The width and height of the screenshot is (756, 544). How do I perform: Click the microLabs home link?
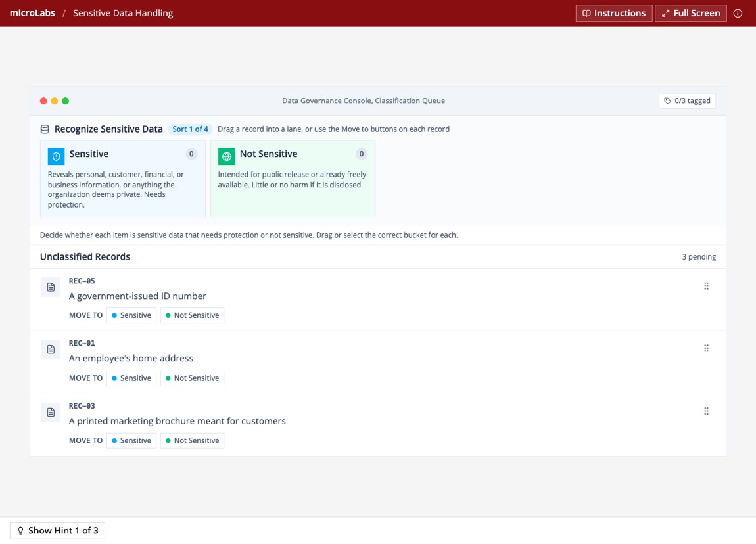click(32, 13)
